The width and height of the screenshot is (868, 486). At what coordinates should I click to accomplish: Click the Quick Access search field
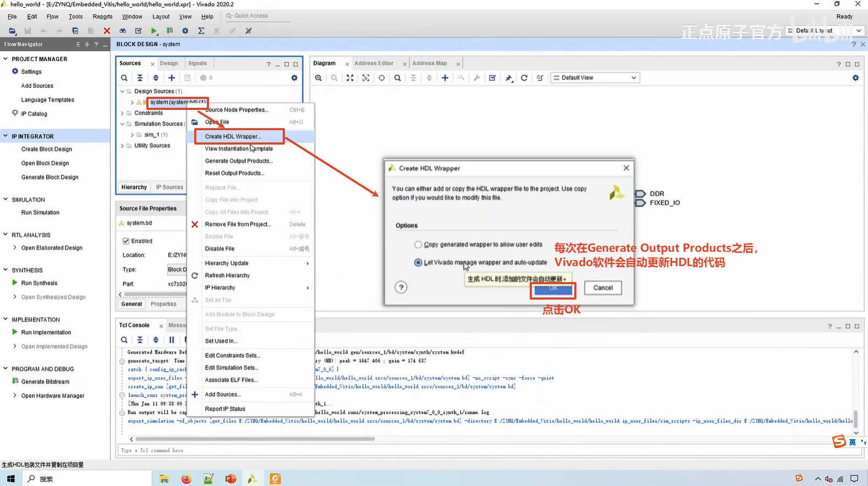[x=257, y=16]
